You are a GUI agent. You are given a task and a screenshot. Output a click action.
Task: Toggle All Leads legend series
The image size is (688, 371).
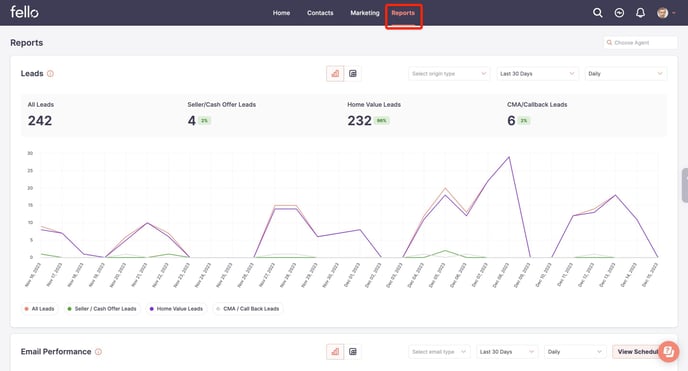[x=39, y=309]
